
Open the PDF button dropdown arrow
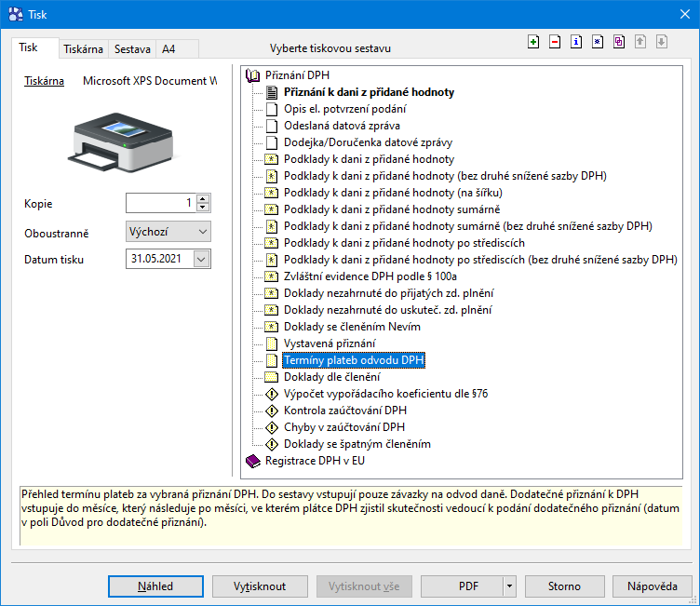509,586
